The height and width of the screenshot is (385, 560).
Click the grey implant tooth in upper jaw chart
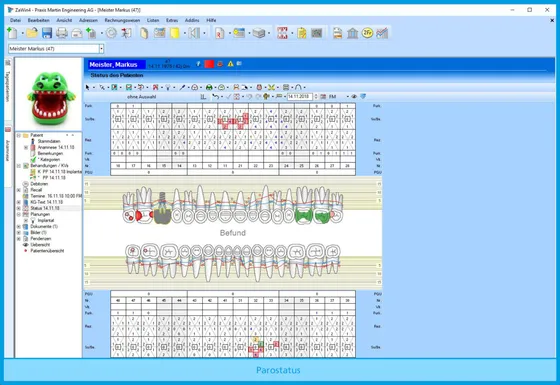click(x=162, y=209)
